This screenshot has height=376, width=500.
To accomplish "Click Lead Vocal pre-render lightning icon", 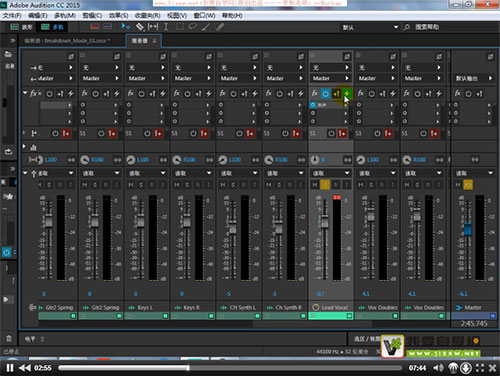I will tap(347, 93).
